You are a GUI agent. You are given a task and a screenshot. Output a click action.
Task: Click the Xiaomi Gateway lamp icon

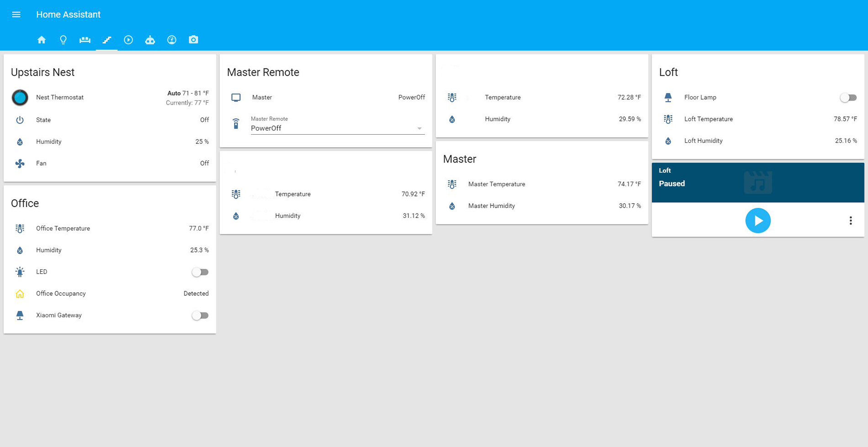(x=20, y=315)
